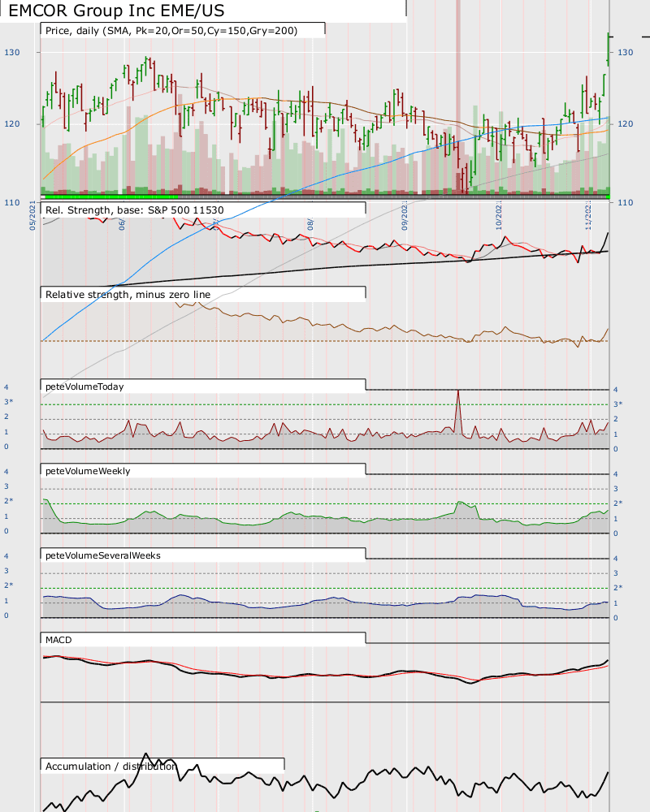The image size is (650, 812).
Task: Click the 10/2021 date label on time axis
Action: (499, 215)
